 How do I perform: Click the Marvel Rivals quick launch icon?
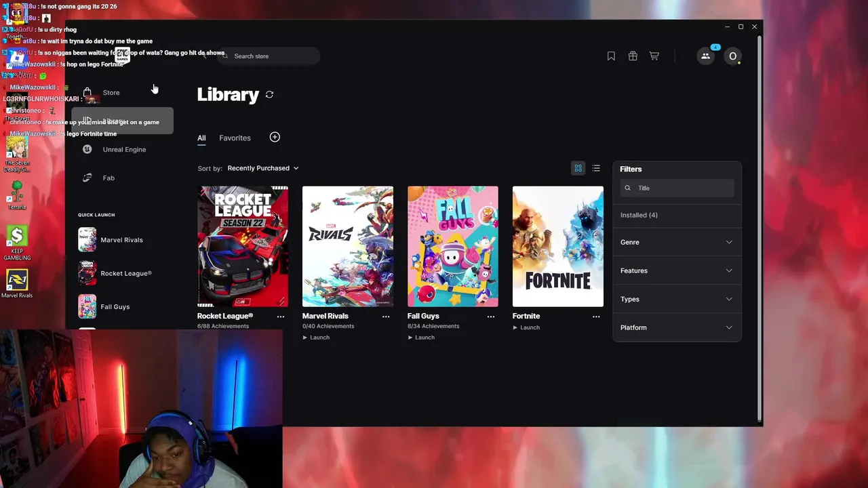click(x=87, y=240)
